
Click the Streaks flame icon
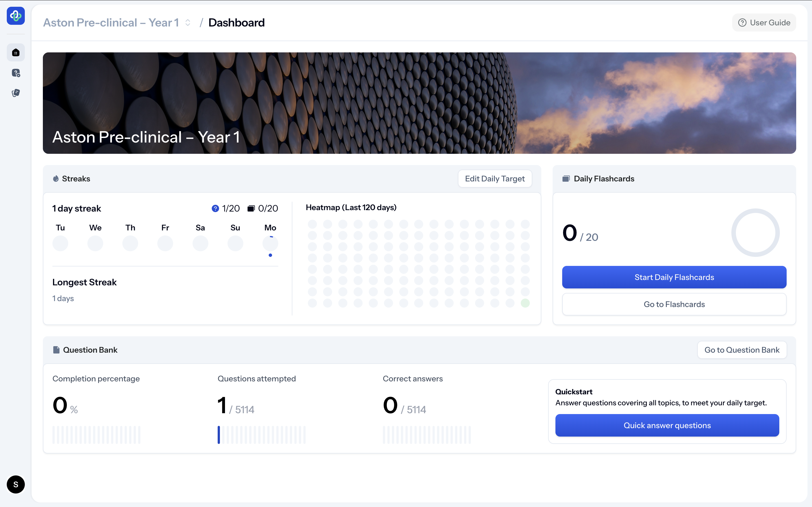click(56, 179)
